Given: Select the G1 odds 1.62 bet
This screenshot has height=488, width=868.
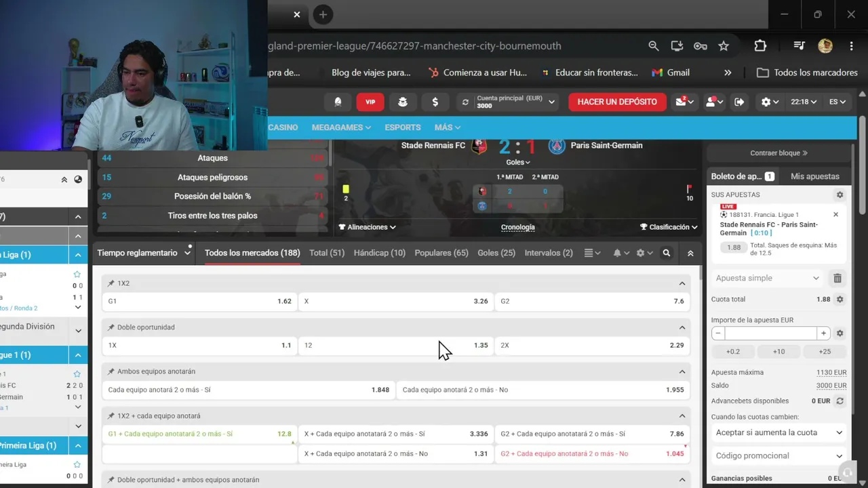Looking at the screenshot, I should tap(199, 301).
